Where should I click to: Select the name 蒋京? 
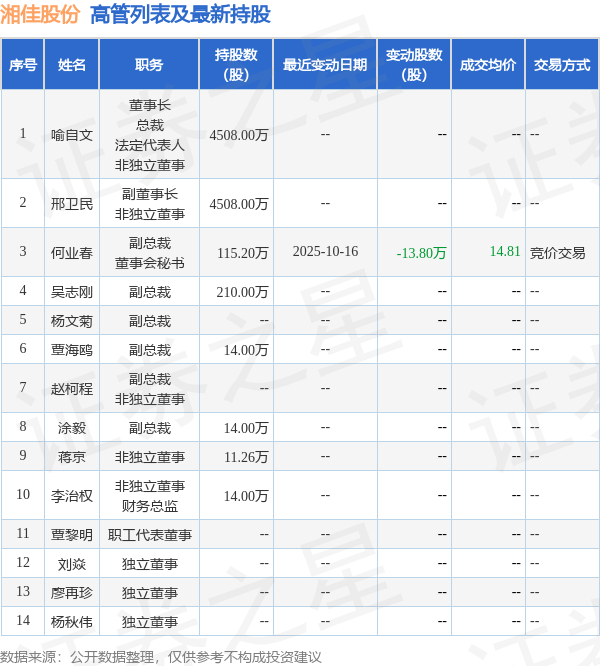72,457
